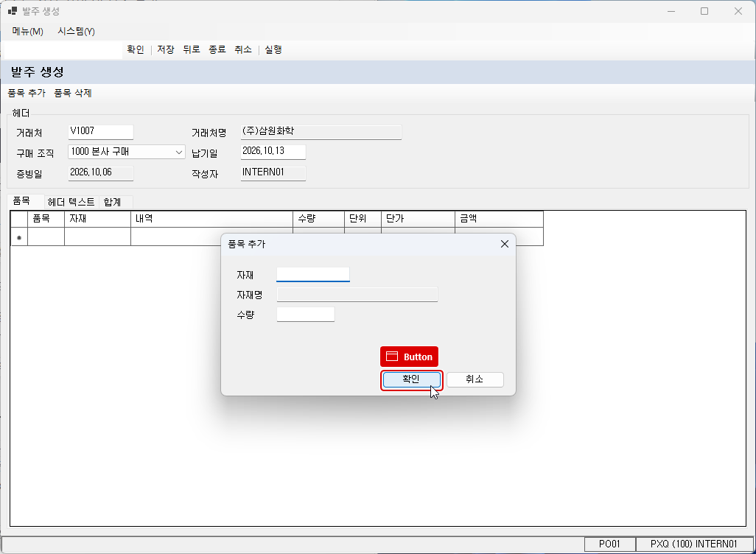Click the 납기일 date field

point(273,152)
